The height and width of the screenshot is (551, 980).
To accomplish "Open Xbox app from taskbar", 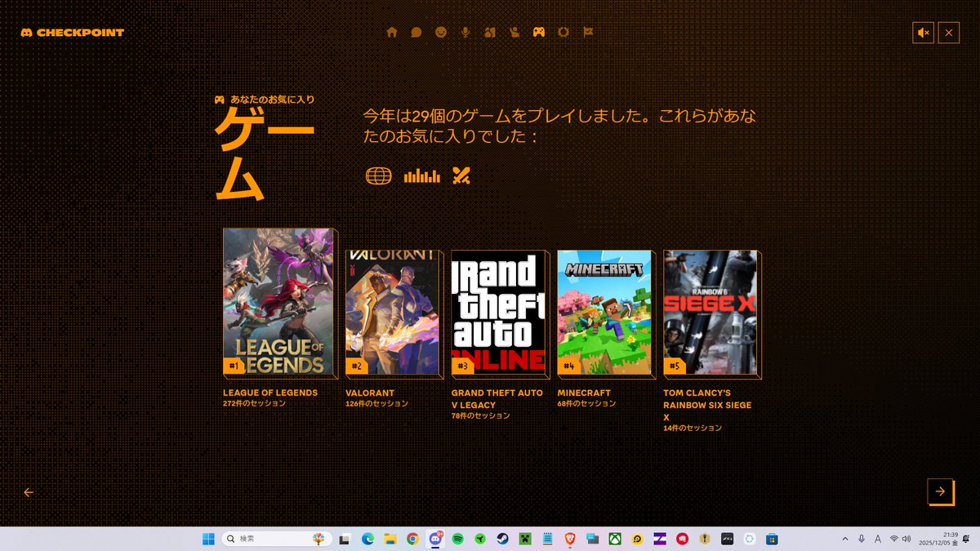I will click(614, 539).
